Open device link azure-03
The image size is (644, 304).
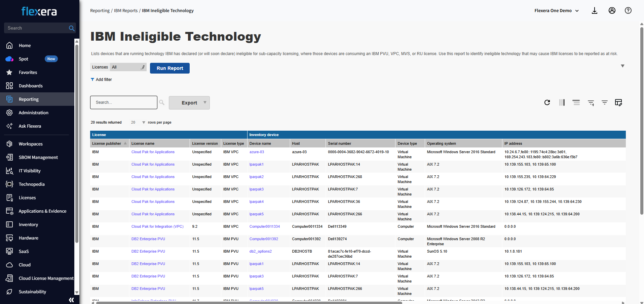257,152
